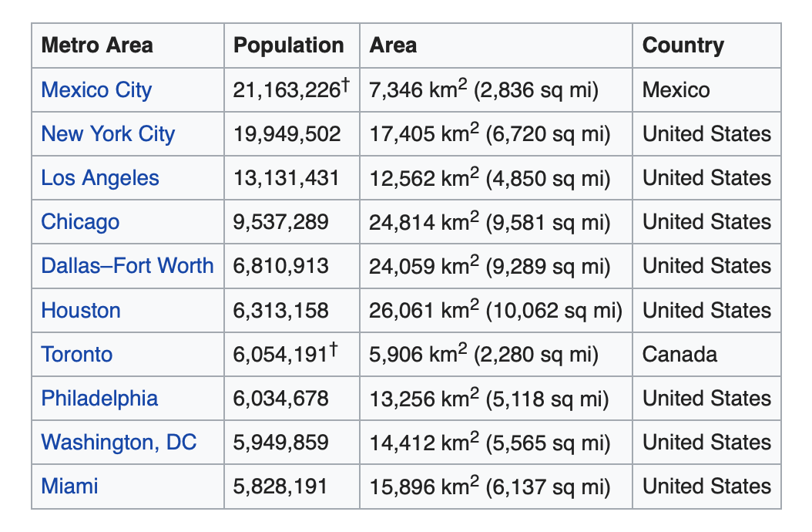
Task: Click United States in the Miami row
Action: (707, 487)
